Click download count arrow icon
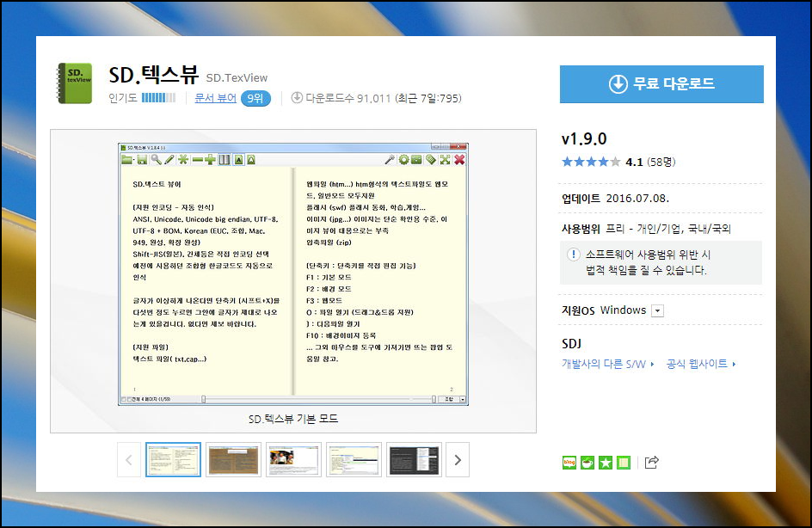This screenshot has width=812, height=528. [x=297, y=97]
